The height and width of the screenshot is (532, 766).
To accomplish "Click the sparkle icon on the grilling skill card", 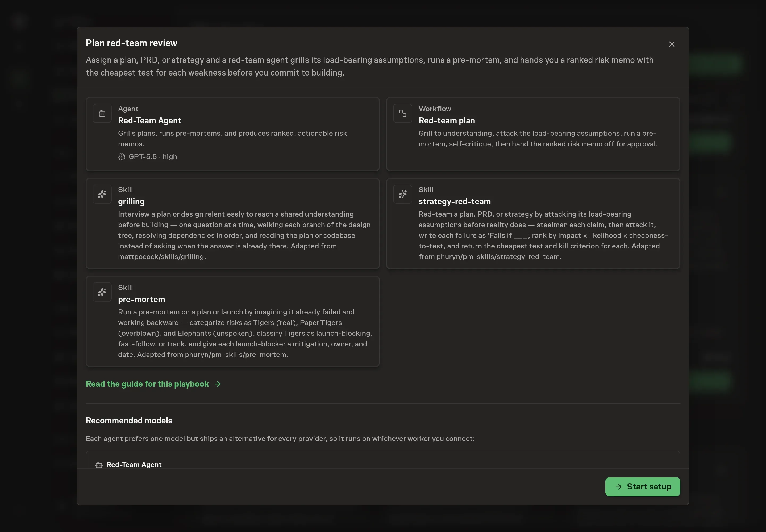I will tap(102, 194).
